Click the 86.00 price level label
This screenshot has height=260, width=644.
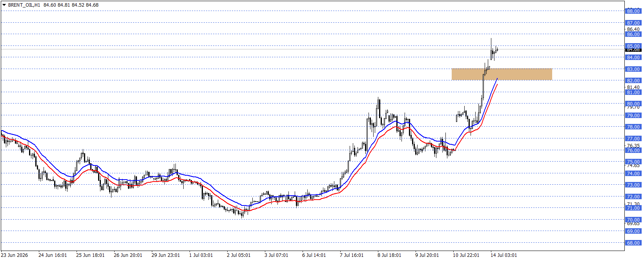633,35
